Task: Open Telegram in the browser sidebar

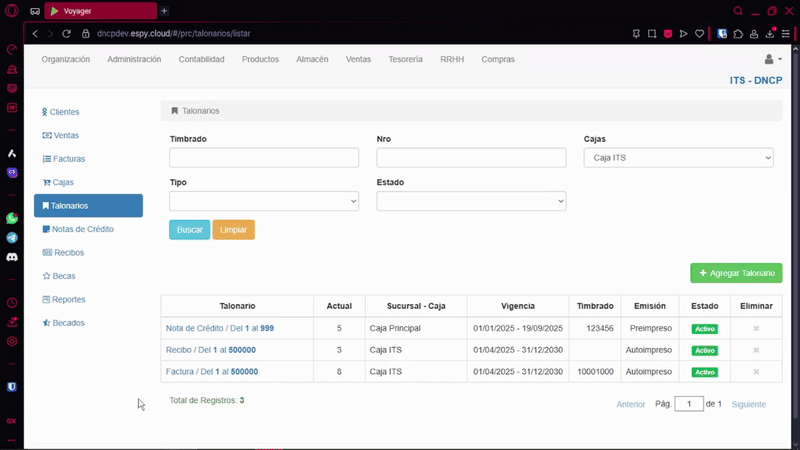Action: point(12,238)
